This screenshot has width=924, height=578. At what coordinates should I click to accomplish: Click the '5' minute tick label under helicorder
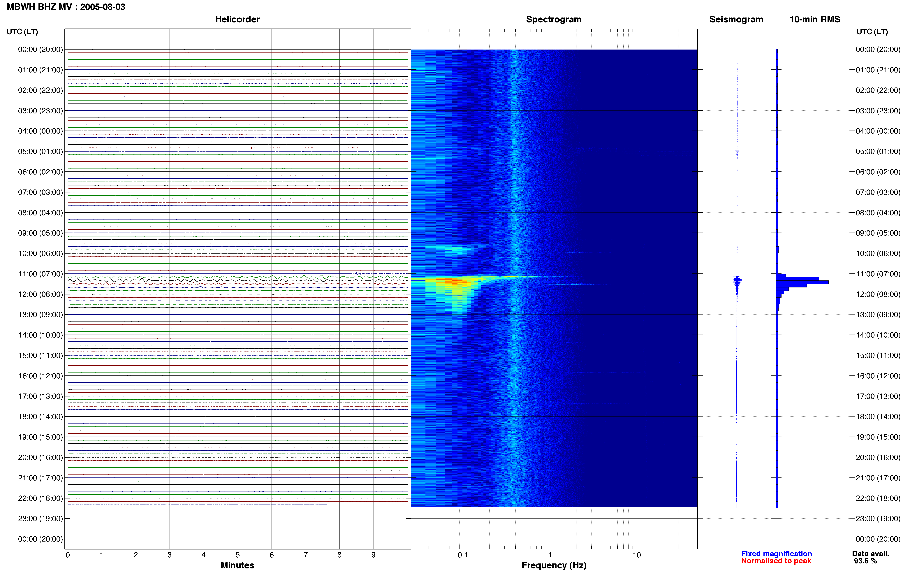click(237, 555)
